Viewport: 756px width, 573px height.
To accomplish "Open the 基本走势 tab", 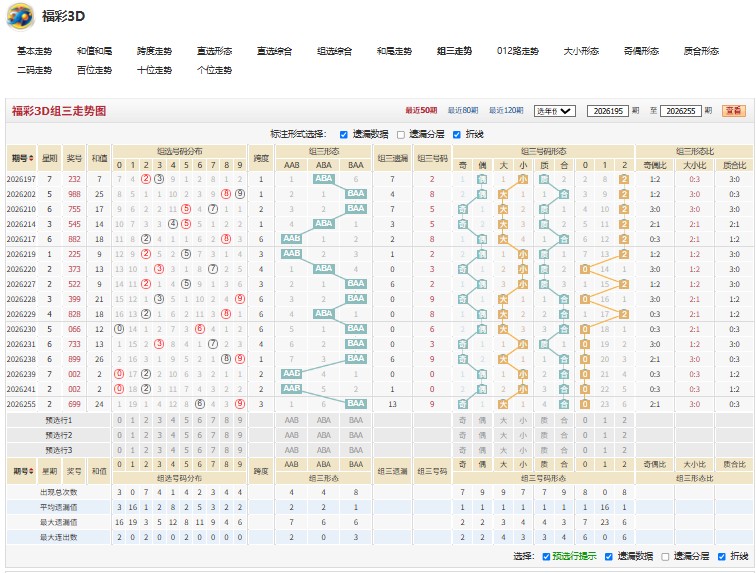I will 34,51.
